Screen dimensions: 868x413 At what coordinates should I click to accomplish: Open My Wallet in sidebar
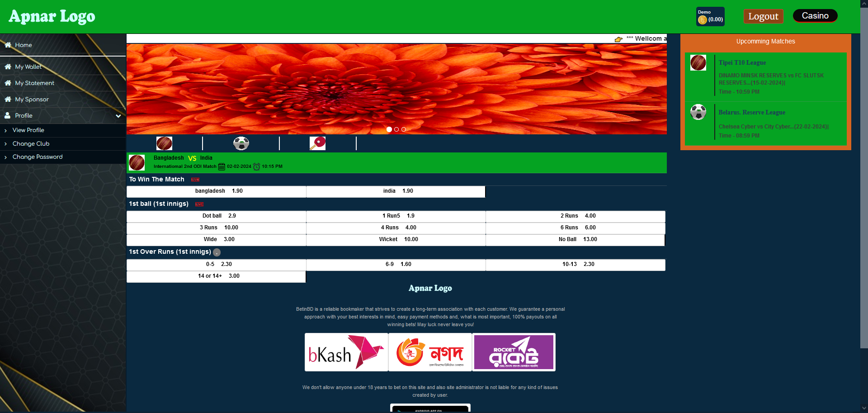tap(28, 67)
